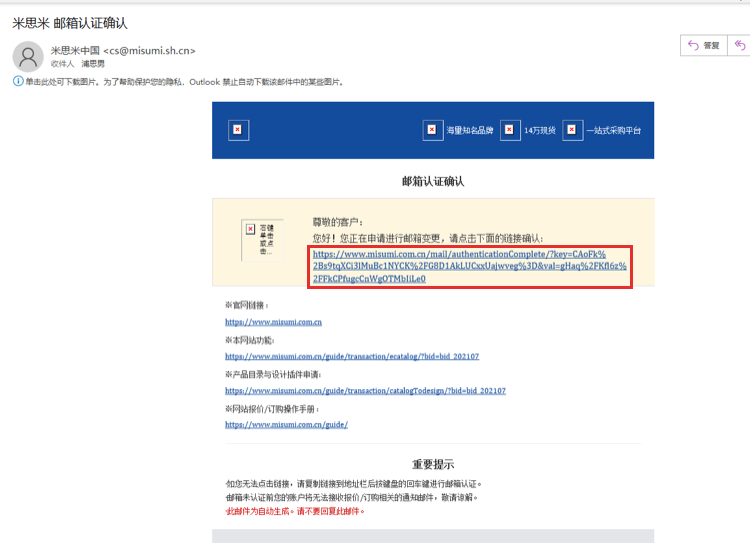The image size is (750, 543).
Task: Click the red auto-generated notice text
Action: point(295,510)
